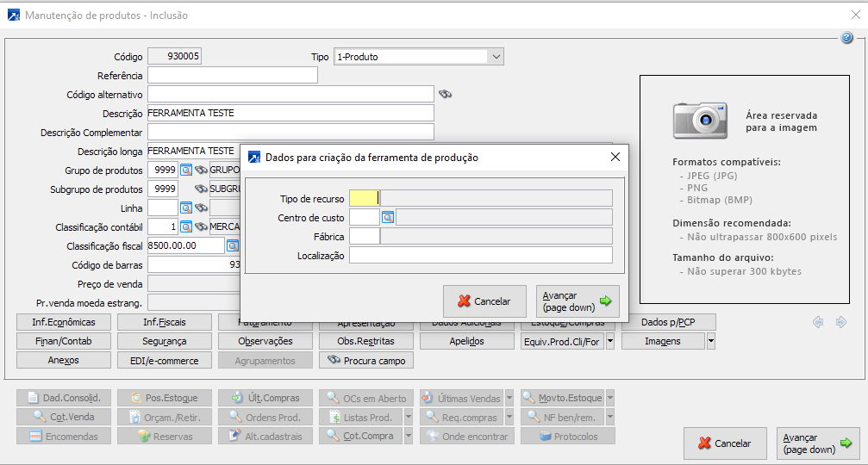Click binoculars icon next to Código alternativo
Screen dimensions: 868x465
point(445,94)
